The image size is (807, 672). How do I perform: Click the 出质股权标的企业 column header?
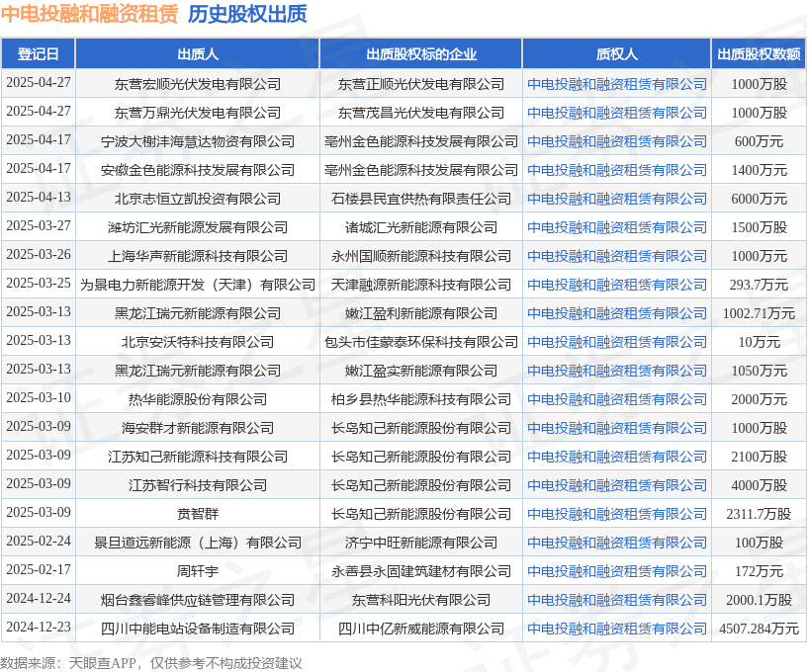pyautogui.click(x=421, y=54)
